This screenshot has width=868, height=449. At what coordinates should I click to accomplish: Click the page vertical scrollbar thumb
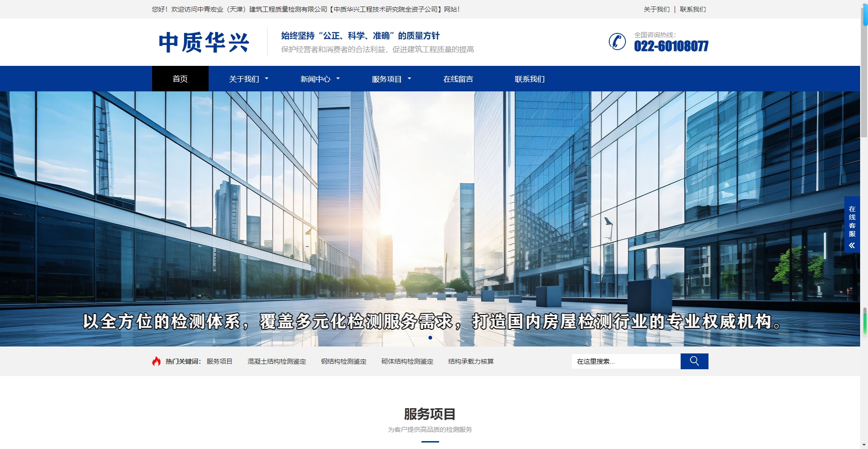(864, 70)
